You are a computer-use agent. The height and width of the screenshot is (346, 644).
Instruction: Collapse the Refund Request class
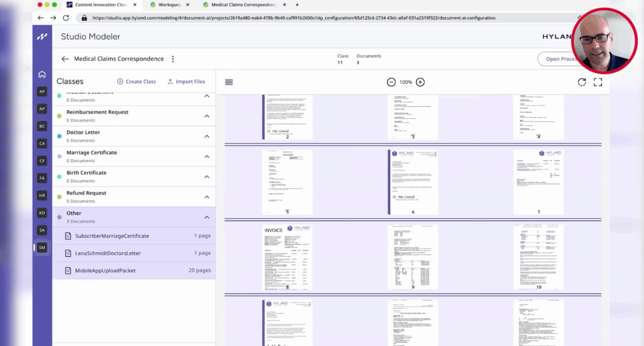coord(207,197)
